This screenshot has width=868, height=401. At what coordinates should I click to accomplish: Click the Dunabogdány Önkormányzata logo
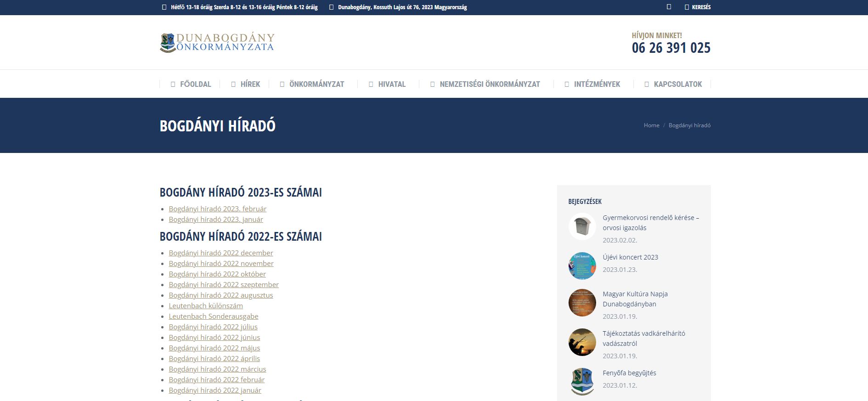[217, 42]
